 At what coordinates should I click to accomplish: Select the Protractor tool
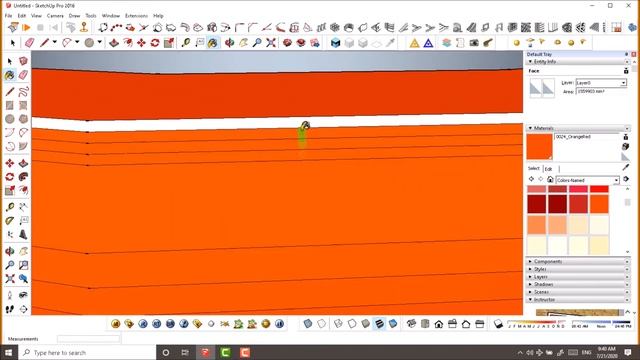point(10,220)
